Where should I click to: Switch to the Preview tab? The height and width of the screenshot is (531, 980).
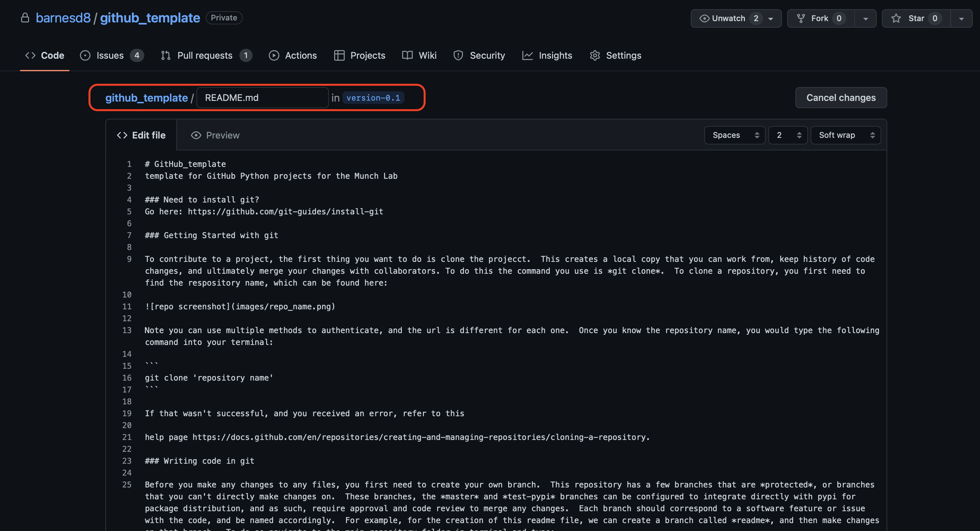pyautogui.click(x=215, y=135)
